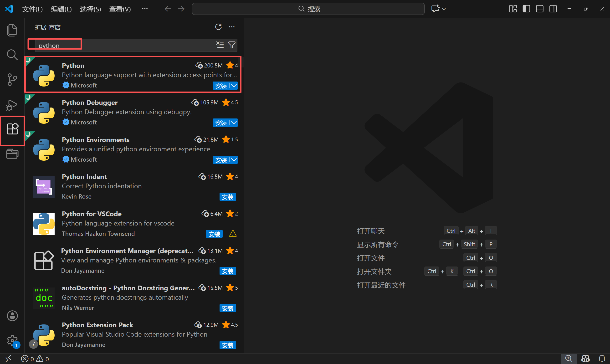Expand install options for Python extension
The height and width of the screenshot is (364, 610).
point(234,86)
